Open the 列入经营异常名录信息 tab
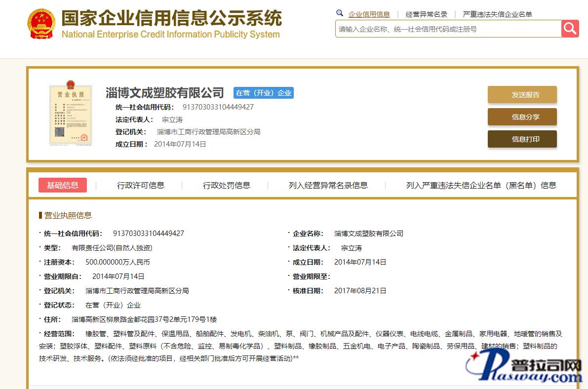Viewport: 588px width, 389px height. (328, 185)
